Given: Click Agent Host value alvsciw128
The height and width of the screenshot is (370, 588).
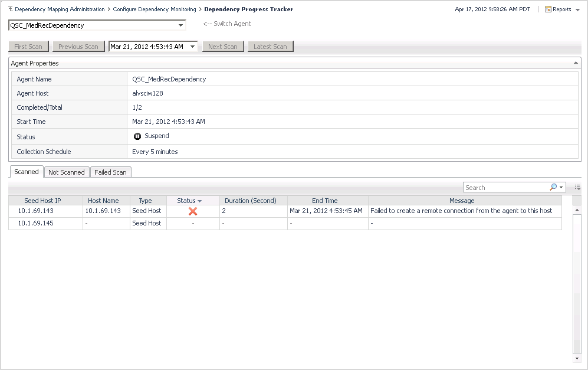Looking at the screenshot, I should [x=148, y=93].
